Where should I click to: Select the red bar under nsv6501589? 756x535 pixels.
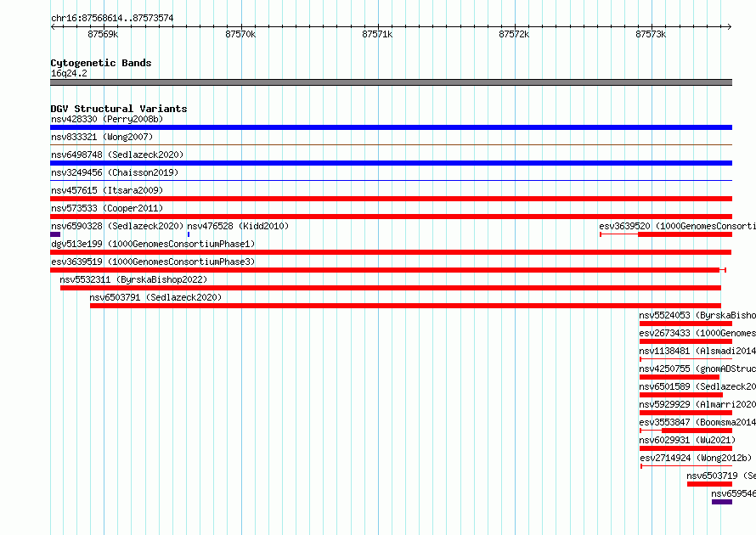(681, 395)
